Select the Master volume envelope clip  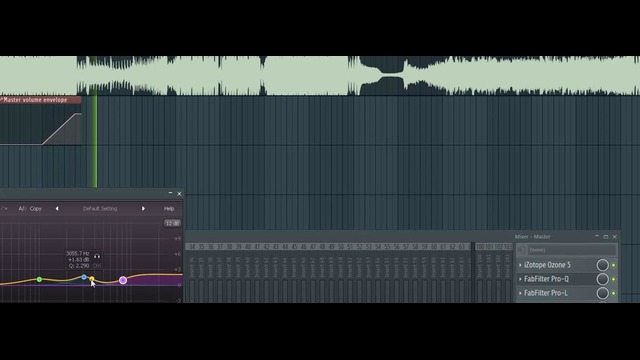pyautogui.click(x=41, y=121)
